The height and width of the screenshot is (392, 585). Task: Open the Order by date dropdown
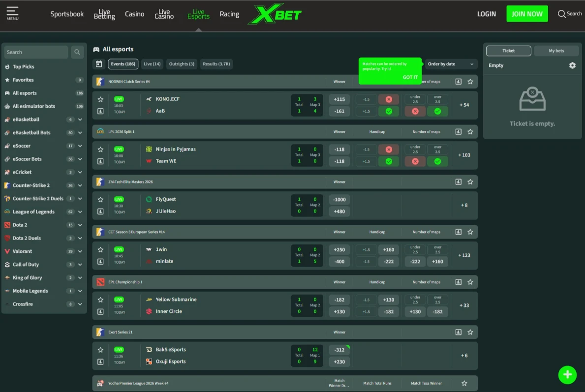(451, 64)
